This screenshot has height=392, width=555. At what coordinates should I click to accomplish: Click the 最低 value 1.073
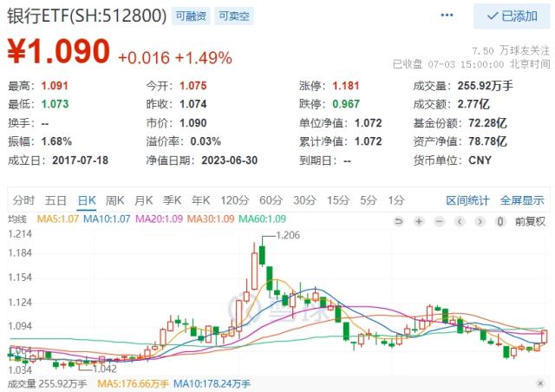(x=55, y=104)
